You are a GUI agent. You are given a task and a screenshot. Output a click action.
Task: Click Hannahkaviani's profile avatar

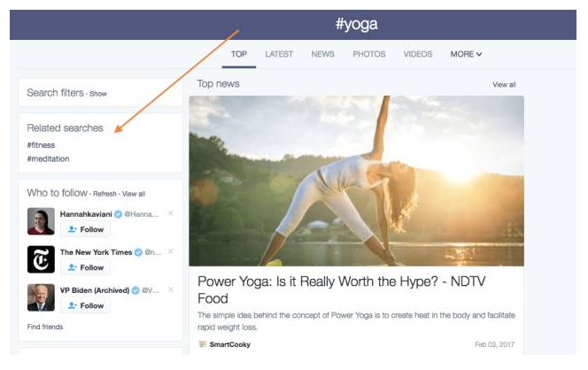coord(41,220)
